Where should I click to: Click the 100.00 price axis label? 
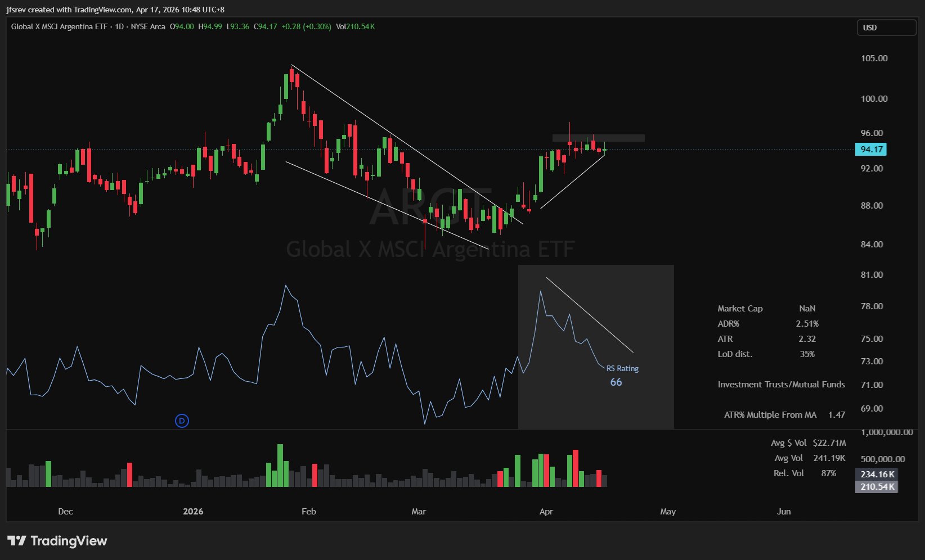tap(874, 99)
